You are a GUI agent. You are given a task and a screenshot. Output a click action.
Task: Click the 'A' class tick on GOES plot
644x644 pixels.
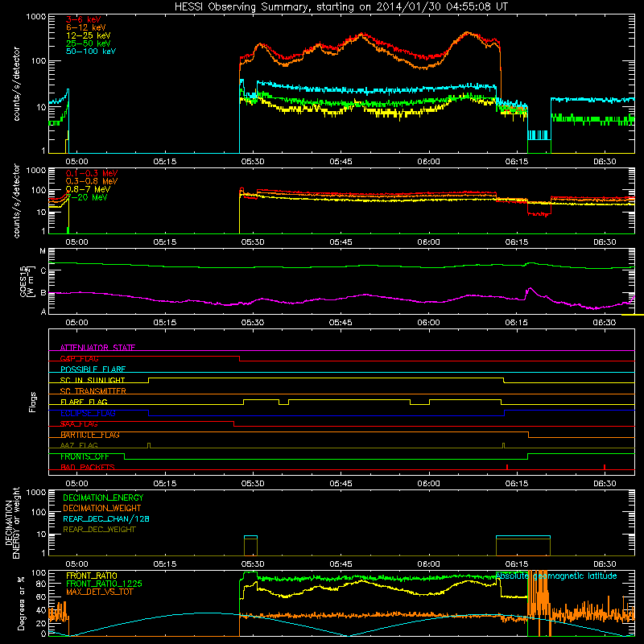point(43,312)
